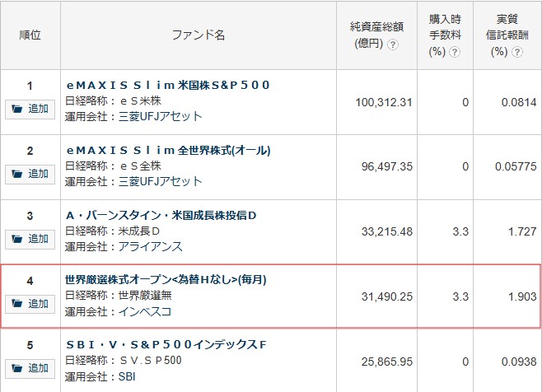
Task: Select the 純資産総額(億円) column header
Action: (x=374, y=35)
